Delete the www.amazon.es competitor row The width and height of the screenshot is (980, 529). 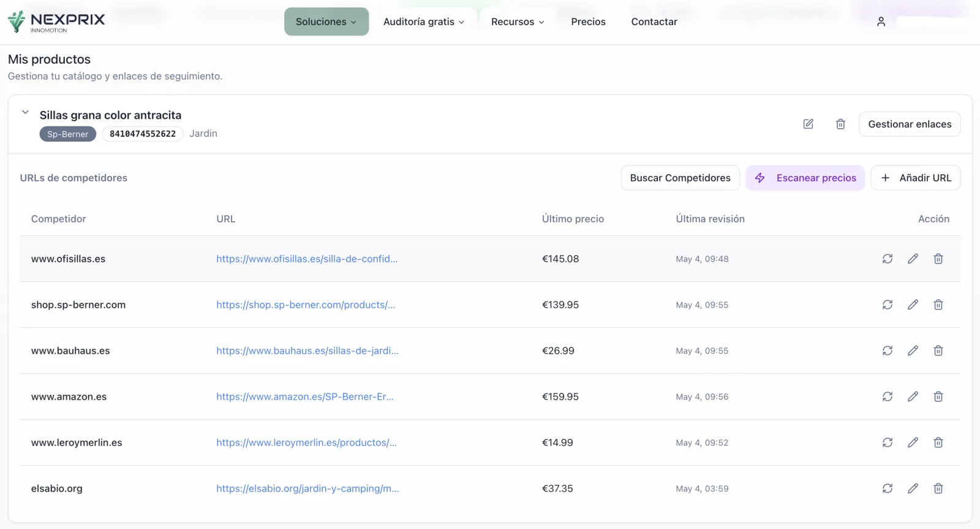[x=938, y=397]
